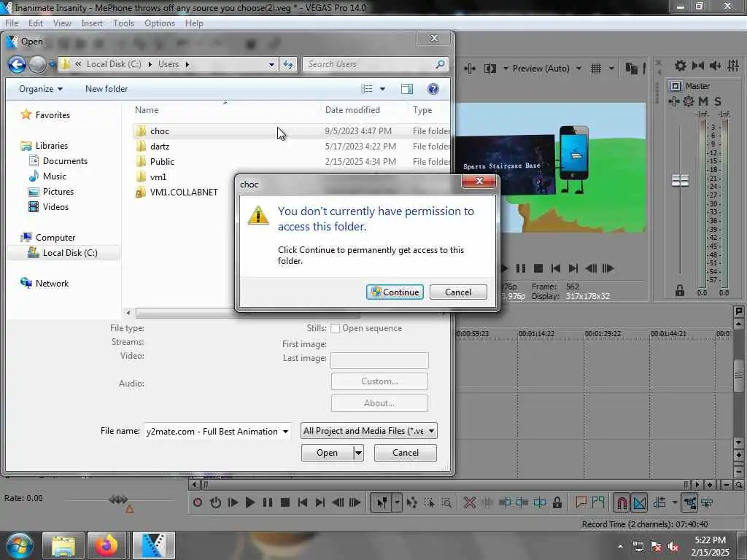Click Play in the timeline transport bar
Image resolution: width=747 pixels, height=560 pixels.
(x=249, y=502)
